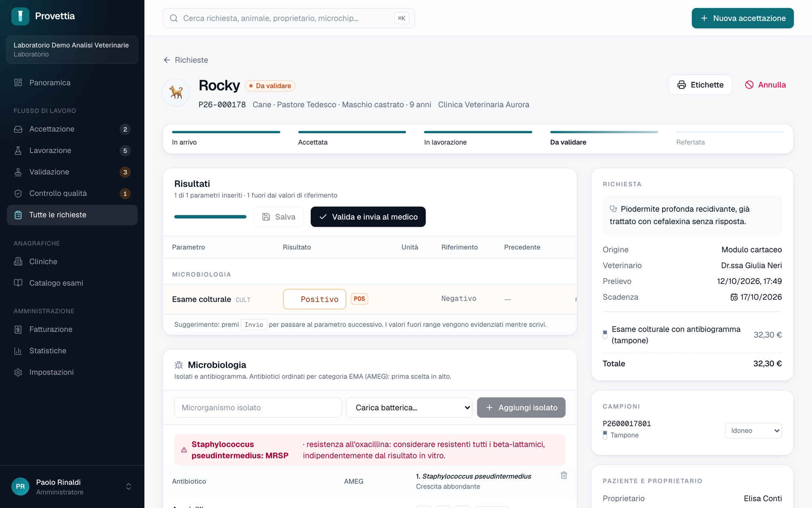Open the Accettazione inbox icon
812x508 pixels.
pos(18,129)
